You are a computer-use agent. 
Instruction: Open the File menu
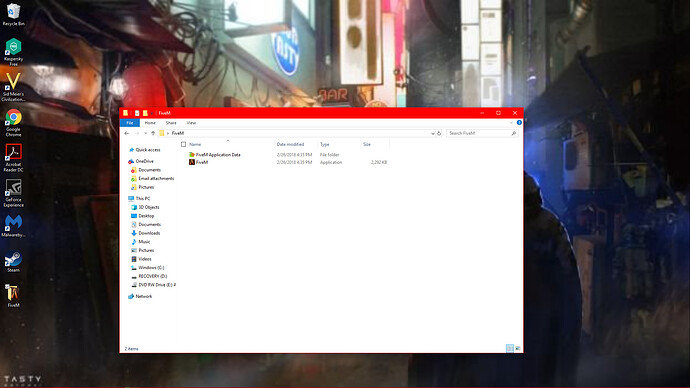pyautogui.click(x=130, y=123)
